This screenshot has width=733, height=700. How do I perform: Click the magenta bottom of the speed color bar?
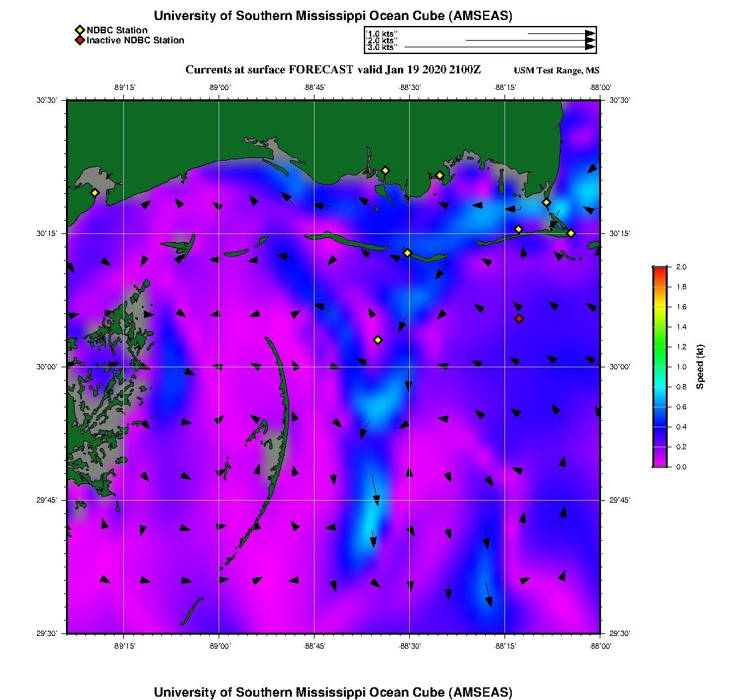click(x=660, y=463)
